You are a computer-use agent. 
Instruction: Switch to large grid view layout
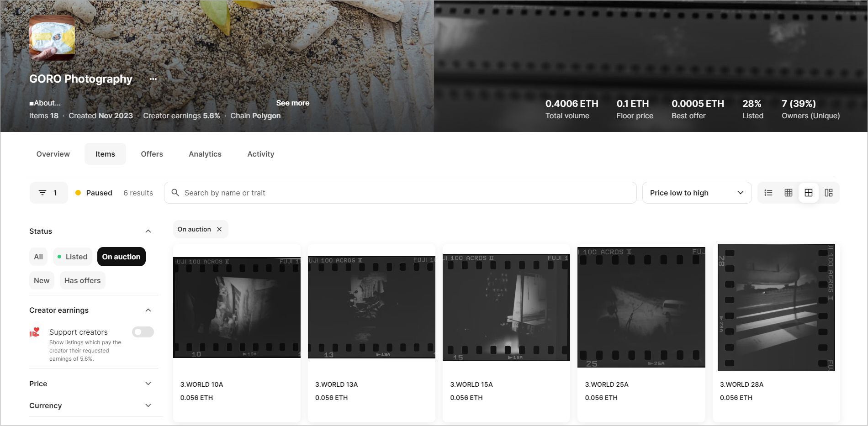coord(809,193)
